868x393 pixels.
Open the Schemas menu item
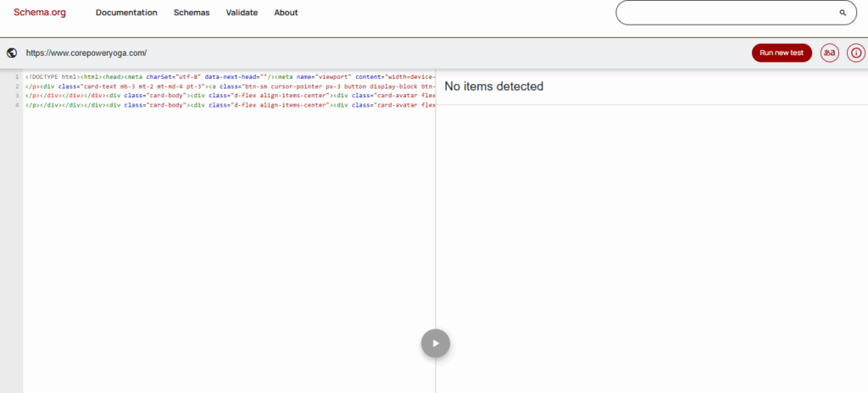coord(192,13)
